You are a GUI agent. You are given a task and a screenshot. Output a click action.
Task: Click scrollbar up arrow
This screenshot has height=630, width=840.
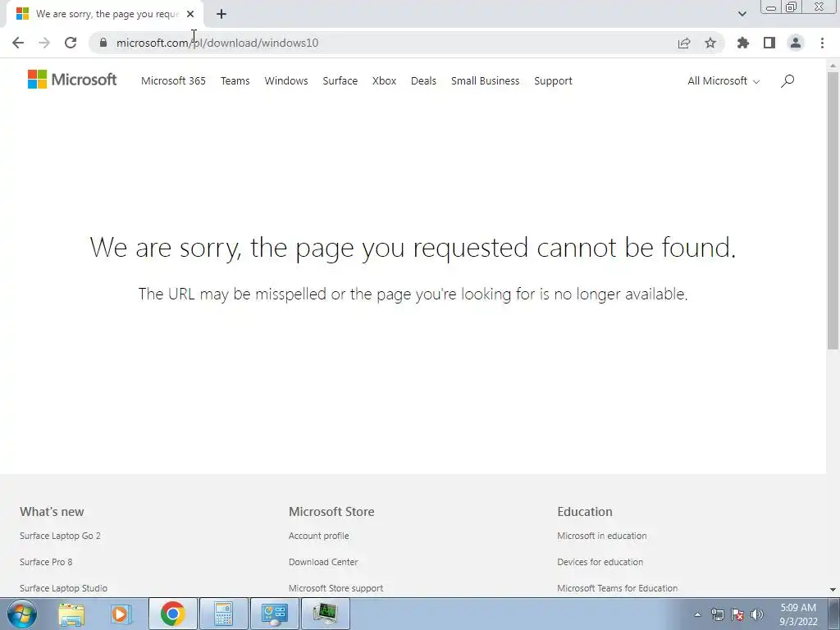[833, 66]
